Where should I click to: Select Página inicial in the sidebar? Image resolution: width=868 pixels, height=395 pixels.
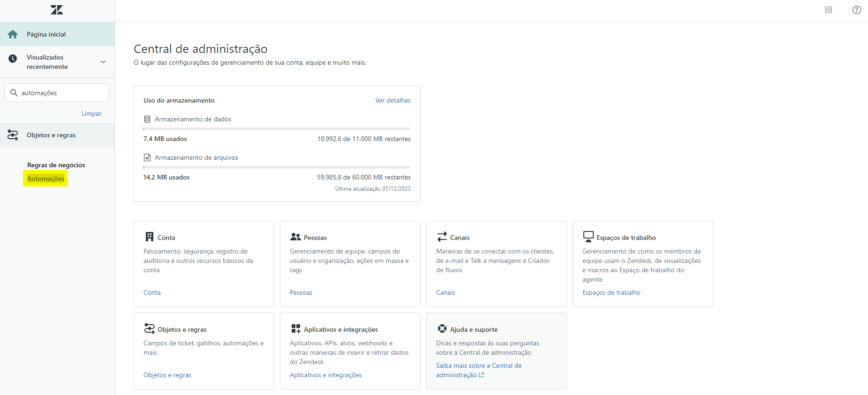tap(46, 34)
